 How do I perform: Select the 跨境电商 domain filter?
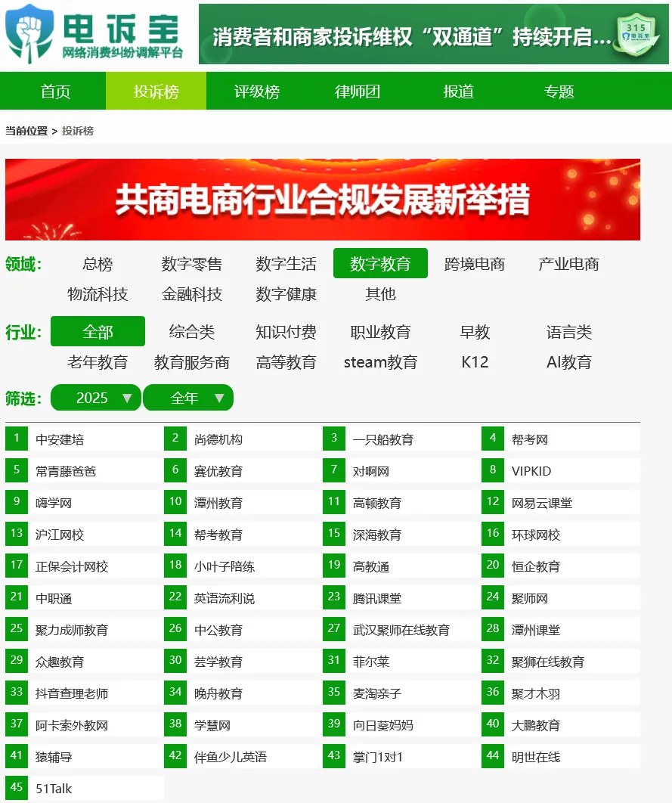point(475,264)
